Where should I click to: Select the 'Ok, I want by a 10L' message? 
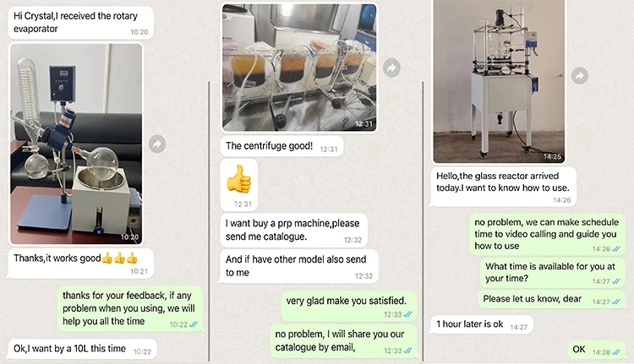pos(83,349)
